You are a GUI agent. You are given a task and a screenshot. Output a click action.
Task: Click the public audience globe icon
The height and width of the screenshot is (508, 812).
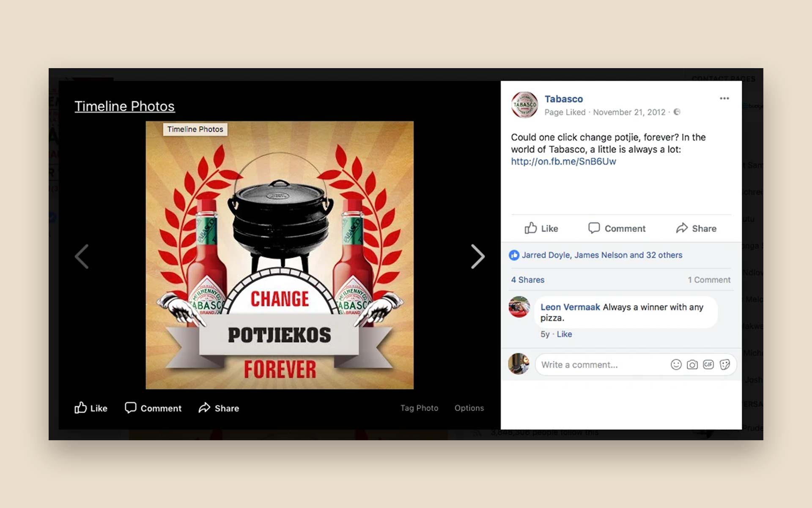tap(677, 112)
